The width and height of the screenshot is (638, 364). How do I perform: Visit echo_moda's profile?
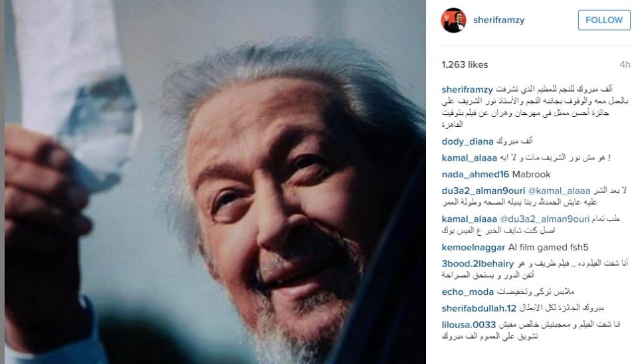[467, 292]
